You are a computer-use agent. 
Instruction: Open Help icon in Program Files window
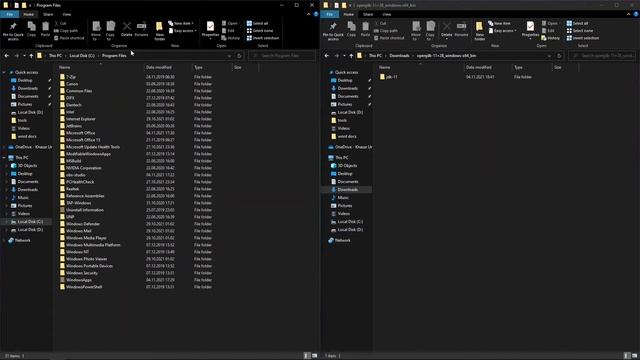click(316, 14)
